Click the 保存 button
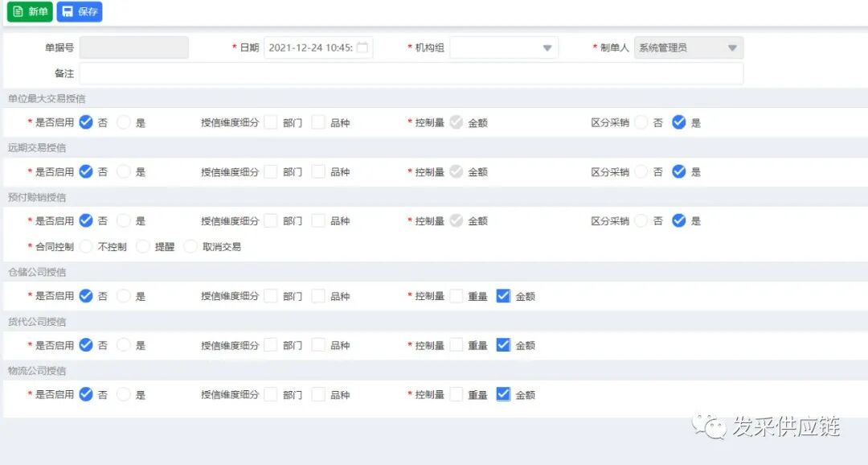This screenshot has height=465, width=868. click(x=79, y=11)
